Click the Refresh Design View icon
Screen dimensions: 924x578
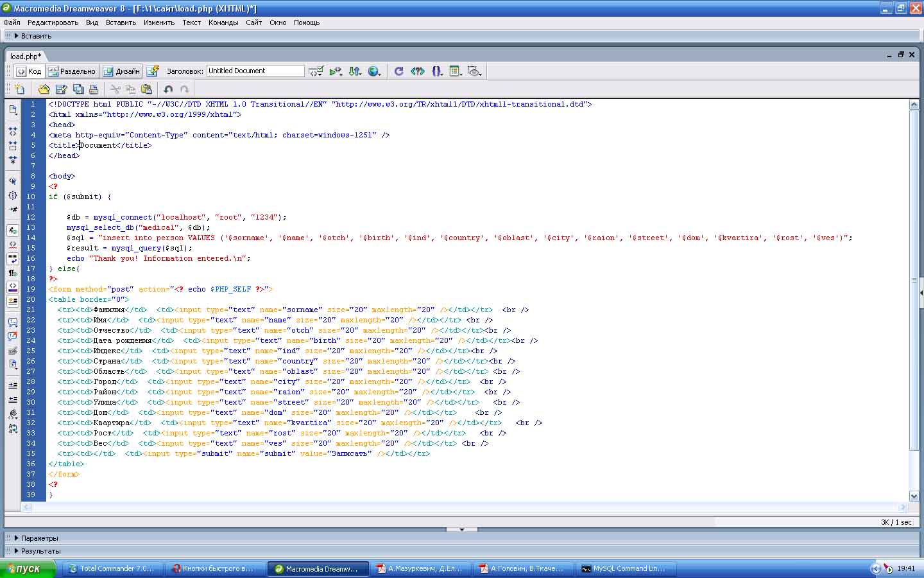pyautogui.click(x=398, y=71)
